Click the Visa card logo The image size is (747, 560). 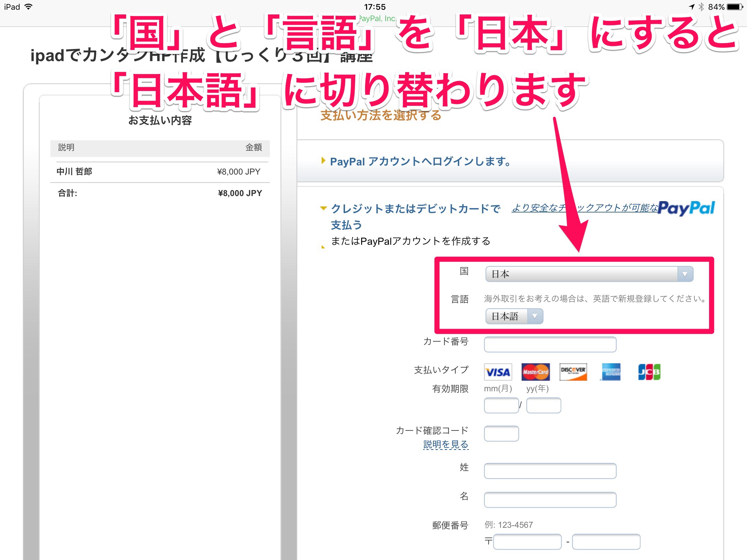(x=498, y=372)
